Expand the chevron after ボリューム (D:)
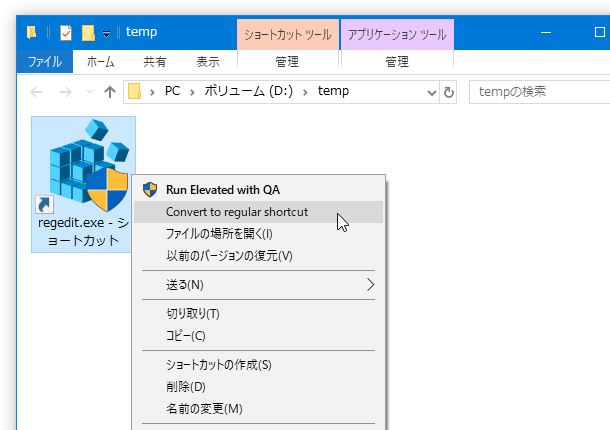Screen dimensions: 610x430 305,92
